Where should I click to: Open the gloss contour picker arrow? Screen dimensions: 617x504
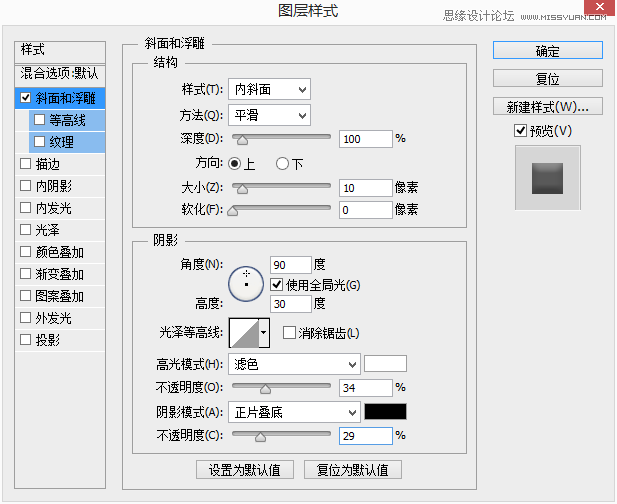[264, 333]
